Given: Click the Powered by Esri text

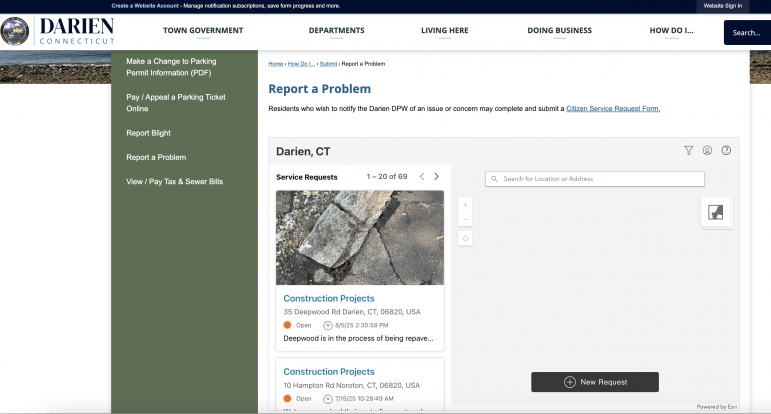Looking at the screenshot, I should [716, 407].
